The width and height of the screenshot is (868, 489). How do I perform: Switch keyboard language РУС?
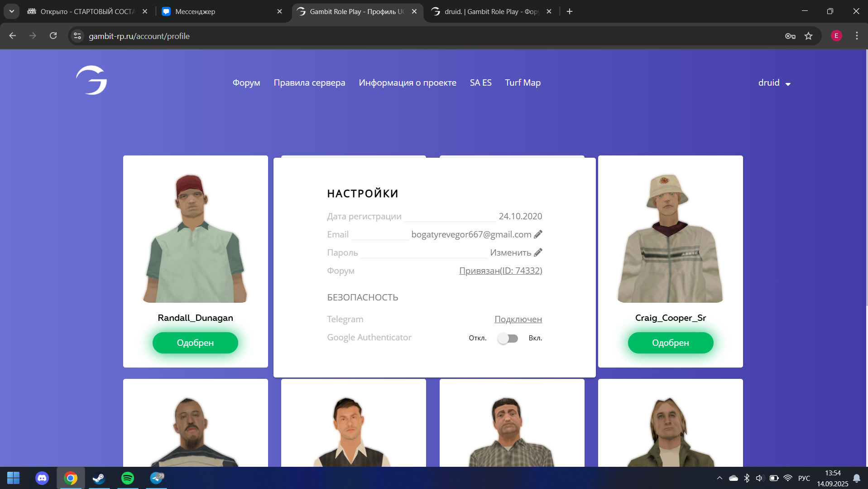tap(804, 478)
